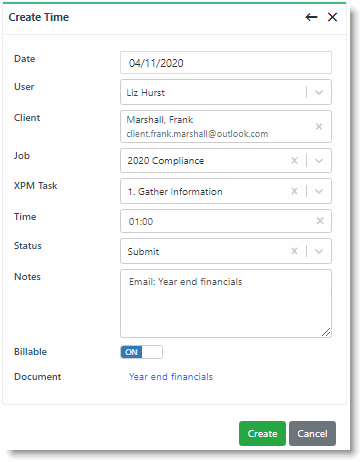Click into the Time field showing 01:00

coord(226,221)
